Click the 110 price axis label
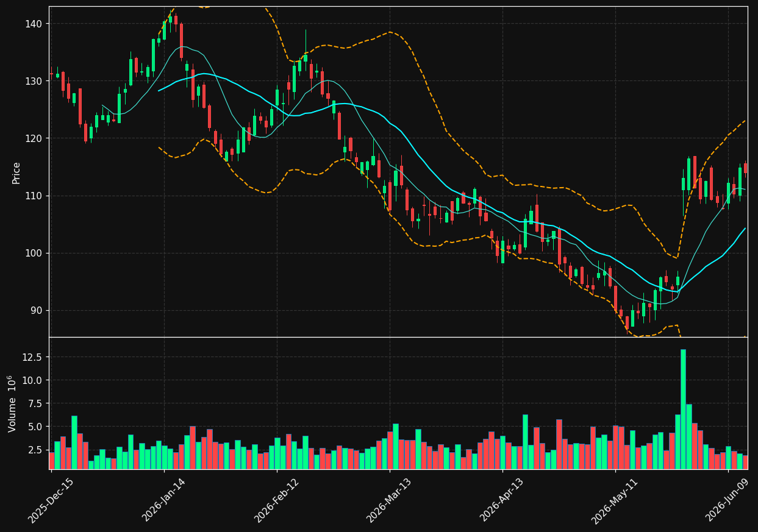This screenshot has height=532, width=758. coord(34,196)
